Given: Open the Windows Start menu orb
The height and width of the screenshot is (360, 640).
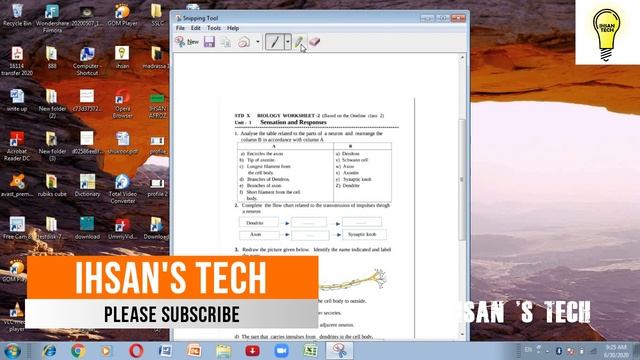Looking at the screenshot, I should click(12, 351).
